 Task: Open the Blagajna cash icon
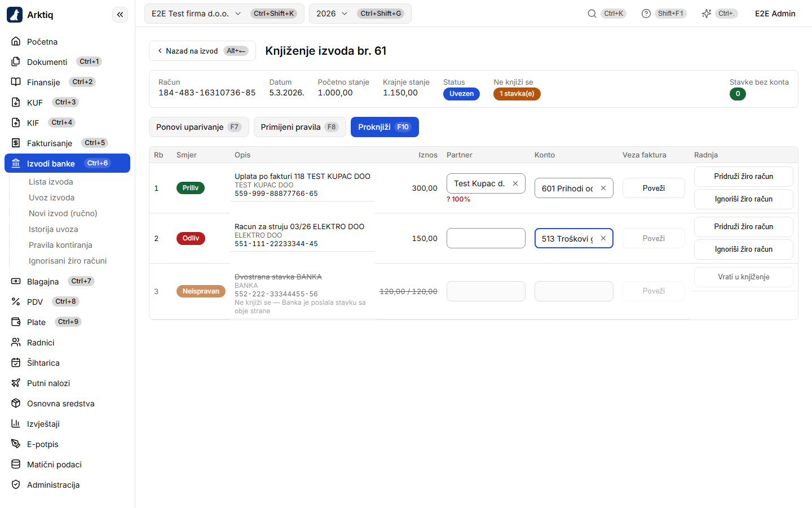(16, 281)
